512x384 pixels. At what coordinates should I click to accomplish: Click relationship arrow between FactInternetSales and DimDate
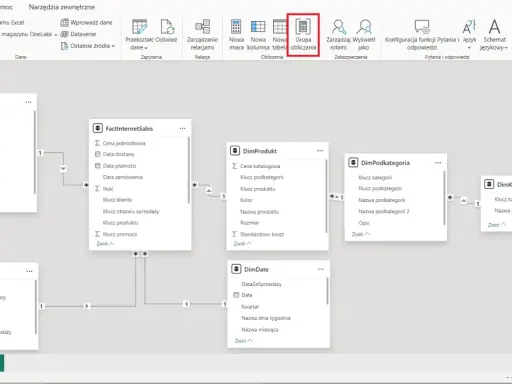tap(186, 304)
